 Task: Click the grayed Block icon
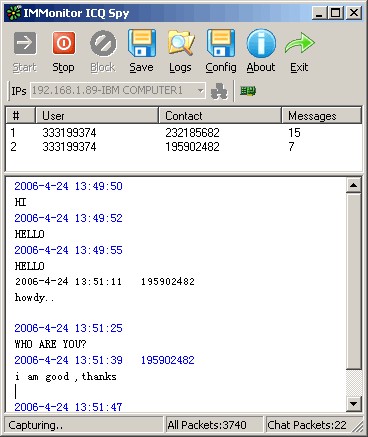click(103, 43)
